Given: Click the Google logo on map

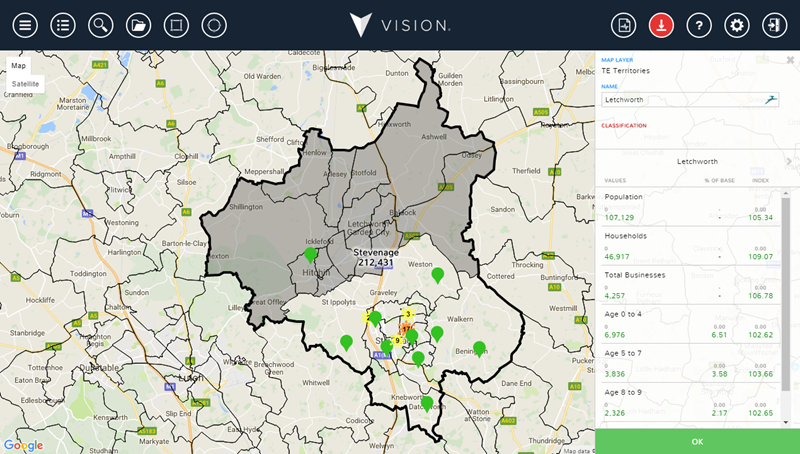Looking at the screenshot, I should pyautogui.click(x=24, y=446).
